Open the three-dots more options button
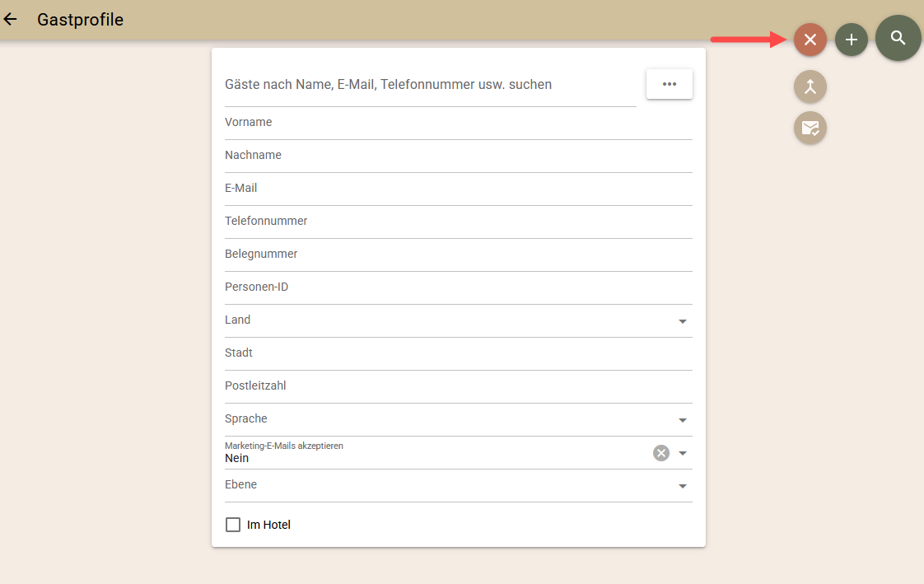Screen dimensions: 924x584 click(670, 84)
